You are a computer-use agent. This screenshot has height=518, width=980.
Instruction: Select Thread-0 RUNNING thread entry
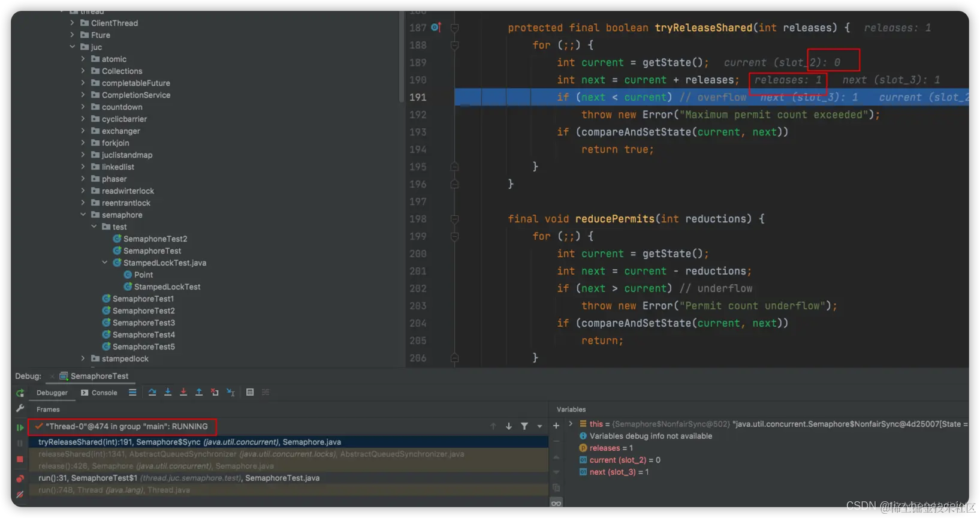pos(122,426)
